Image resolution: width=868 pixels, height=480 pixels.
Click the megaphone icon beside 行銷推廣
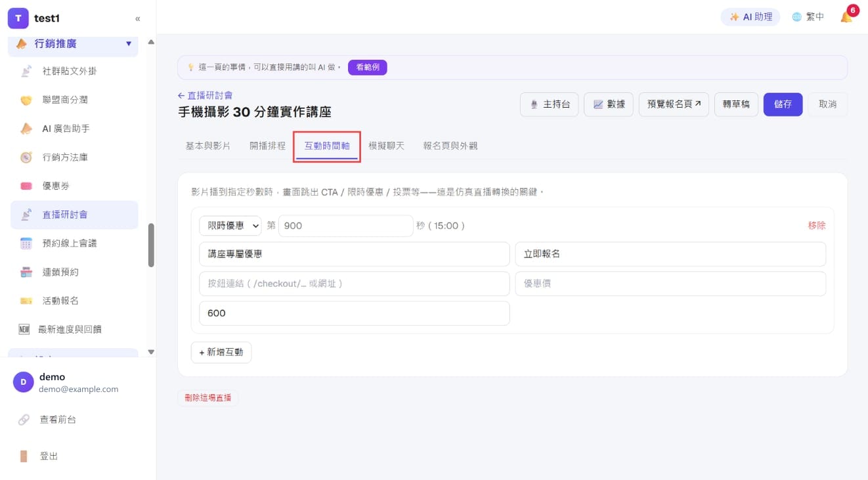(22, 43)
